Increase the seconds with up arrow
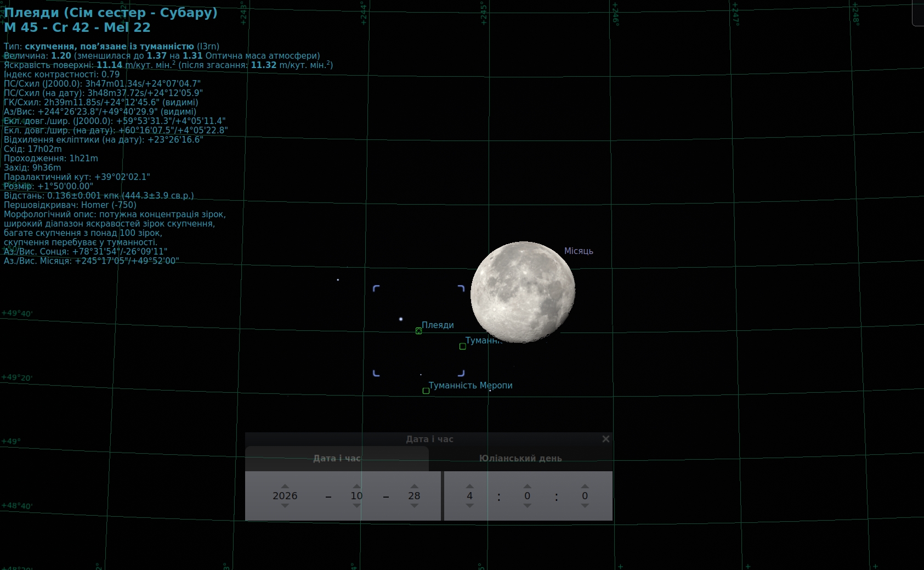924x570 pixels. tap(585, 486)
